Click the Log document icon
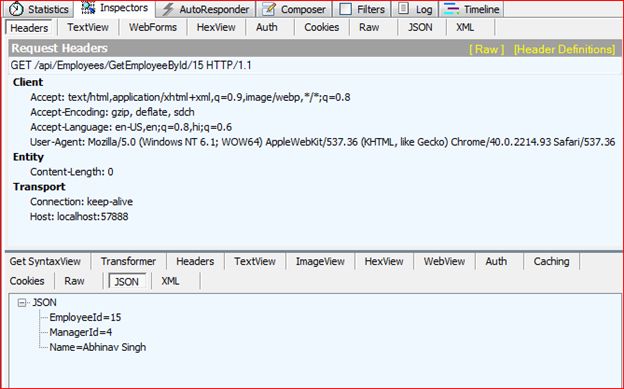The image size is (624, 389). coord(404,8)
